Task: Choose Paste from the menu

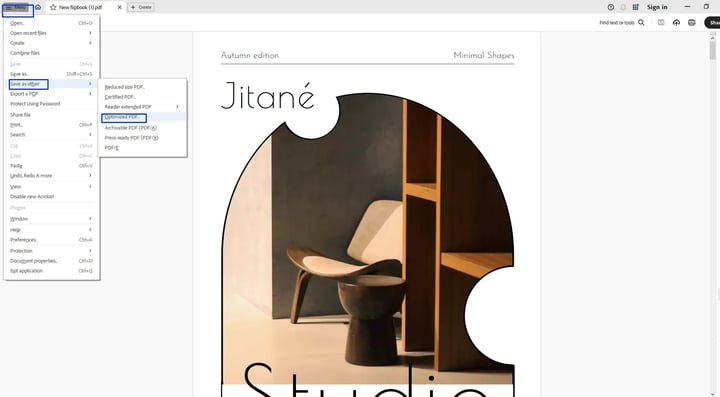Action: coord(51,166)
